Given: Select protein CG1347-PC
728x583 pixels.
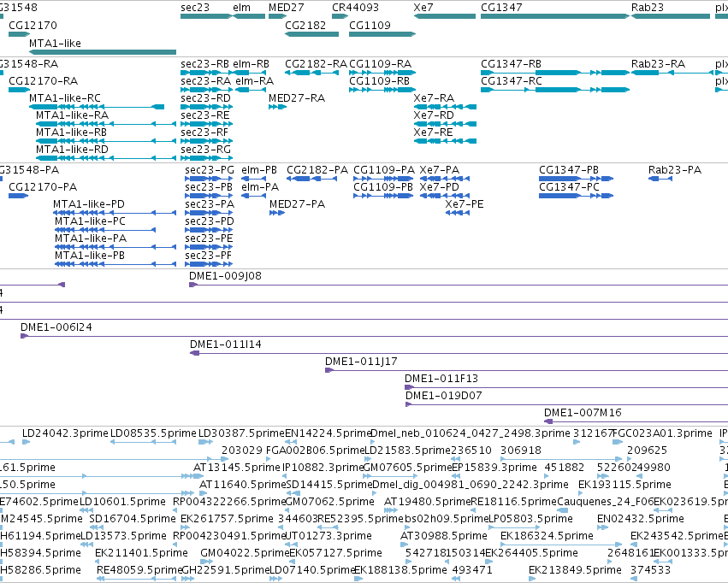Looking at the screenshot, I should pos(577,196).
